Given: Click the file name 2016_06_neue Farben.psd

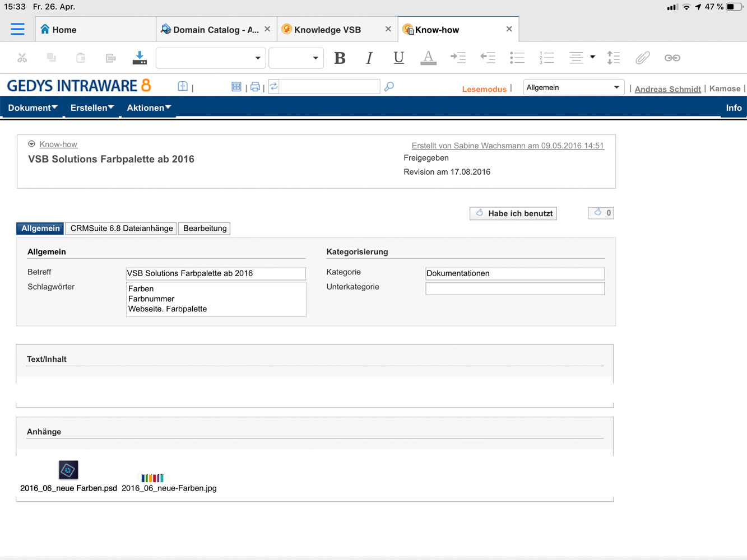Looking at the screenshot, I should tap(68, 488).
